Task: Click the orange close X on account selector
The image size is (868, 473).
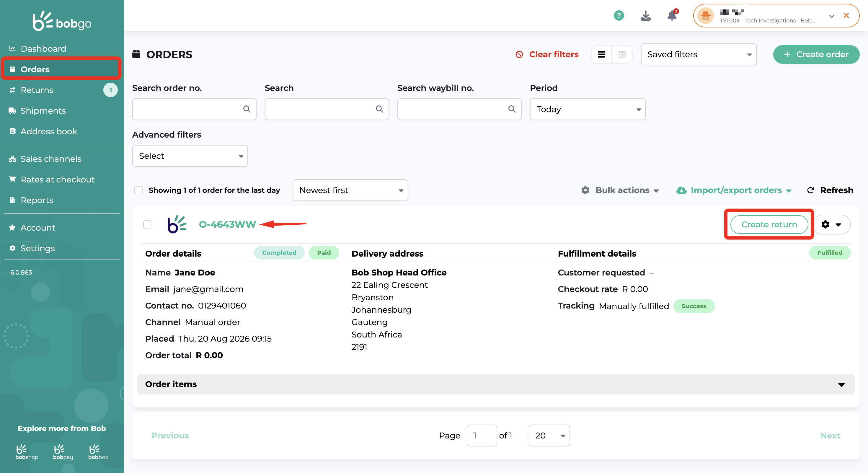Action: tap(846, 15)
